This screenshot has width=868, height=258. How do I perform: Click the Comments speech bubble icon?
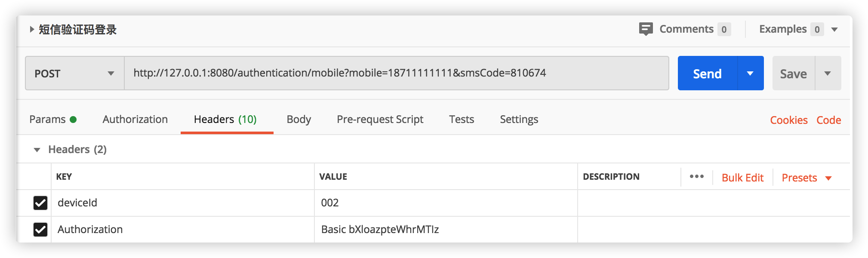click(x=646, y=29)
